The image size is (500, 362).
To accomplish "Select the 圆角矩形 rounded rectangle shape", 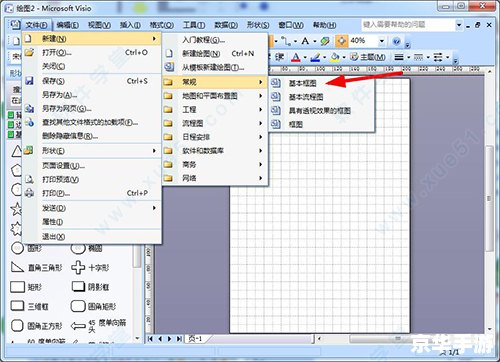I will pos(94,306).
